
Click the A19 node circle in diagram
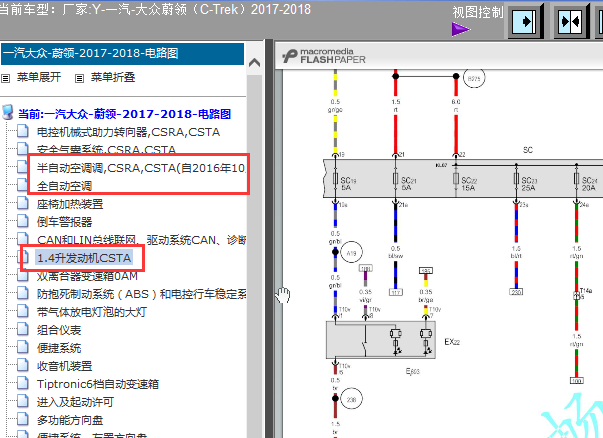(351, 253)
